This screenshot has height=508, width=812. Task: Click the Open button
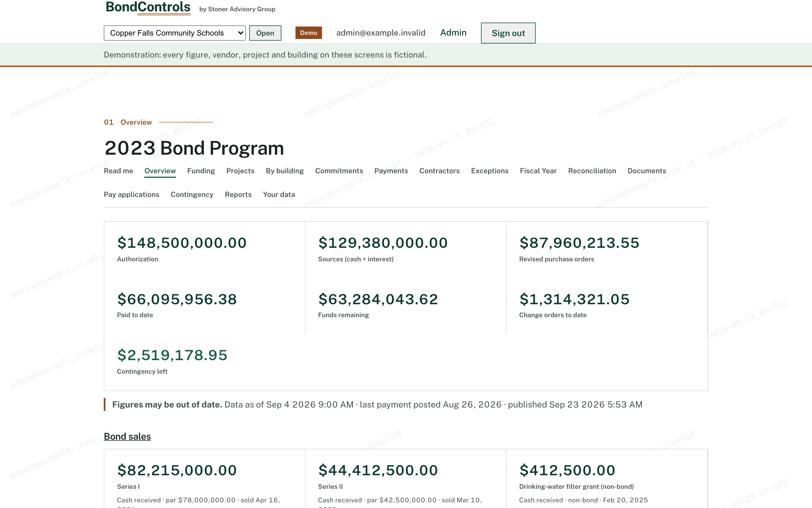(x=265, y=33)
